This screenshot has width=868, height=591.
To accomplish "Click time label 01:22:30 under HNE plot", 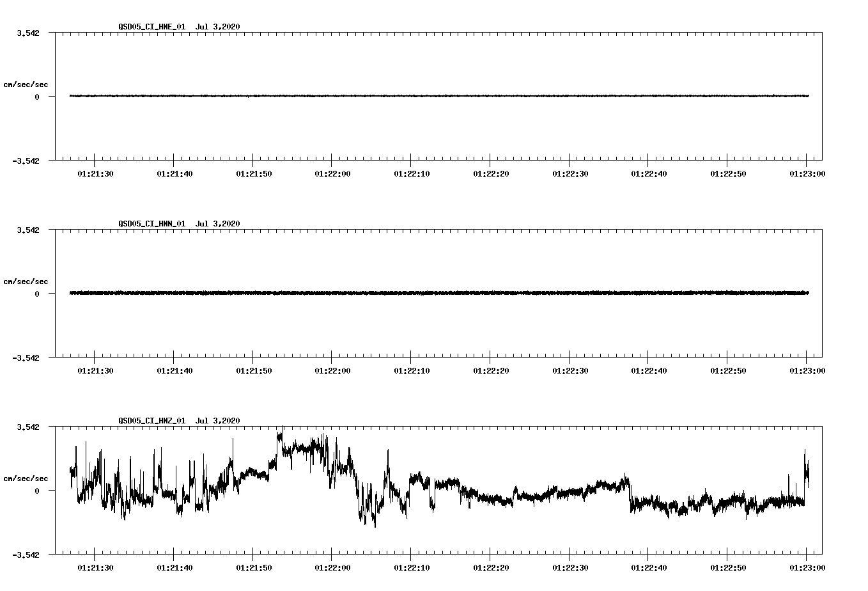I will [x=570, y=173].
